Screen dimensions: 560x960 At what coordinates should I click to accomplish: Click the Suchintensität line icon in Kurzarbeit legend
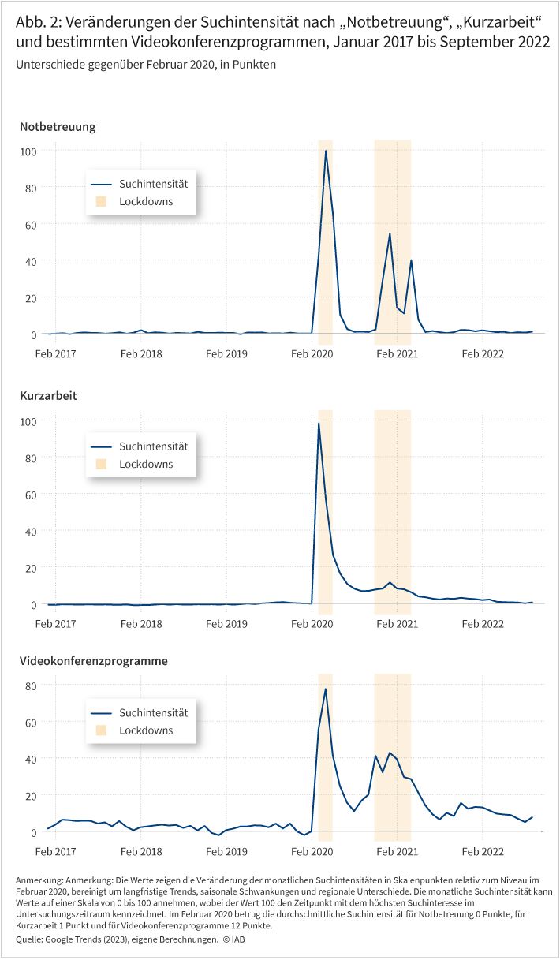point(100,446)
